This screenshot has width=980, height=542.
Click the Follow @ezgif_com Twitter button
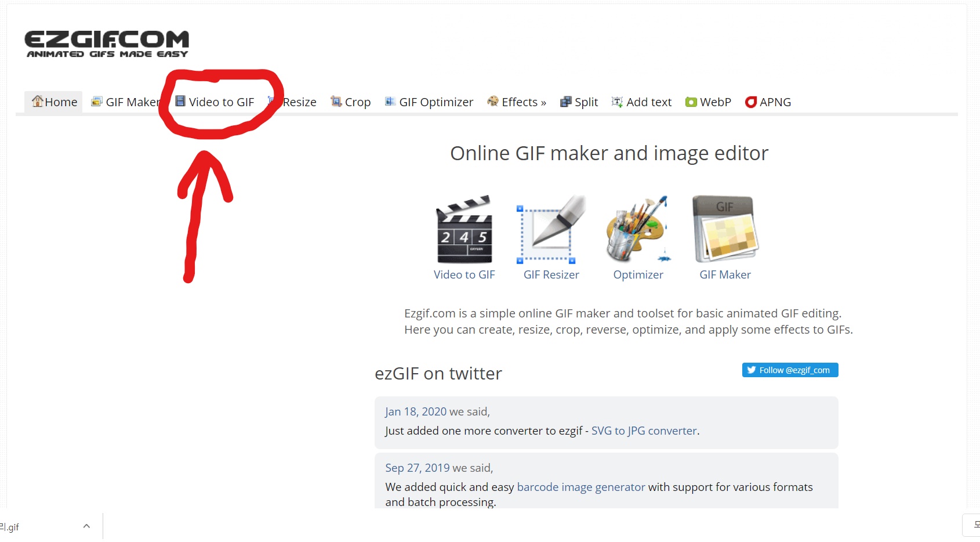coord(790,370)
